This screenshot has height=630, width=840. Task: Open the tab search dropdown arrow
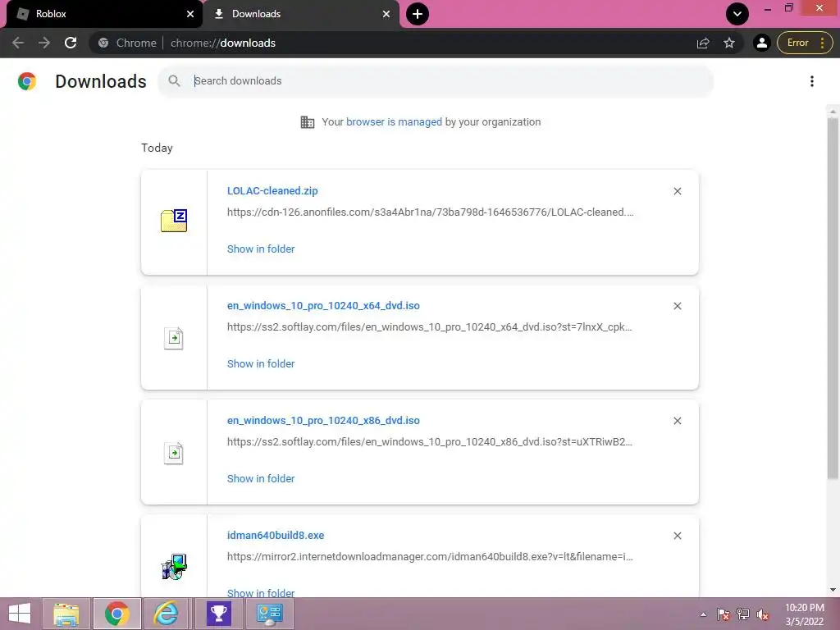click(x=737, y=14)
